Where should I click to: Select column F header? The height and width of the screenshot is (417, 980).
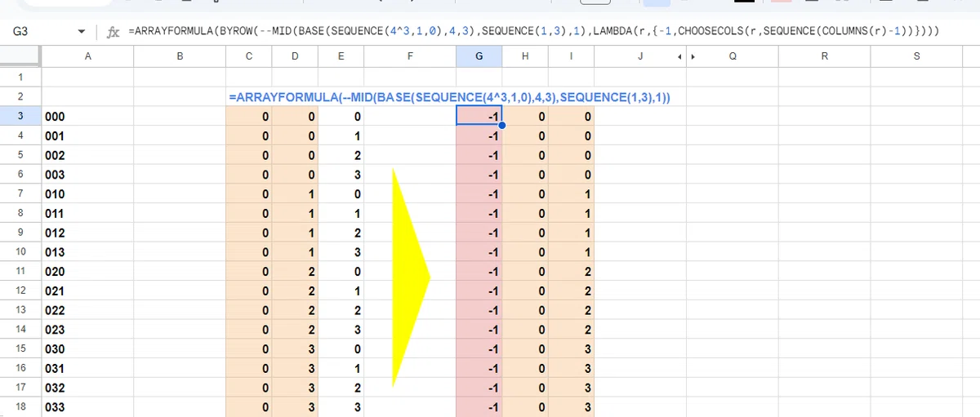click(410, 56)
